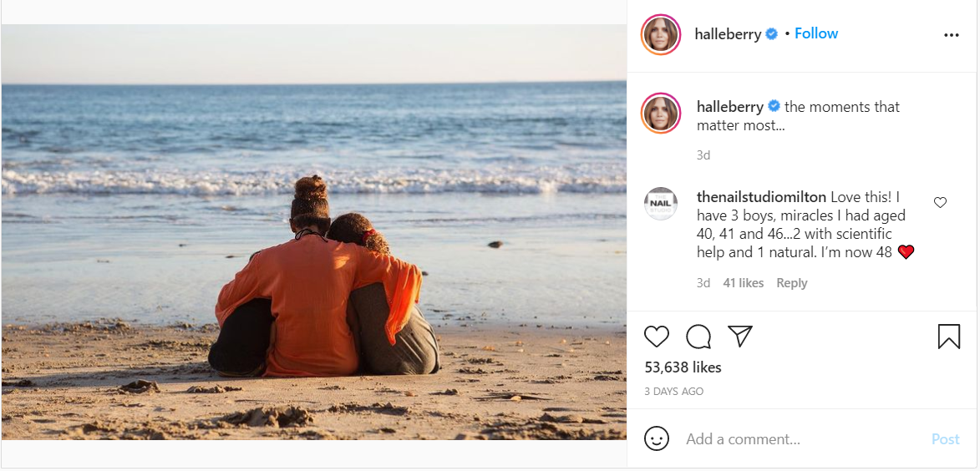Open the emoji picker smiley icon
Image resolution: width=980 pixels, height=471 pixels.
click(x=656, y=438)
